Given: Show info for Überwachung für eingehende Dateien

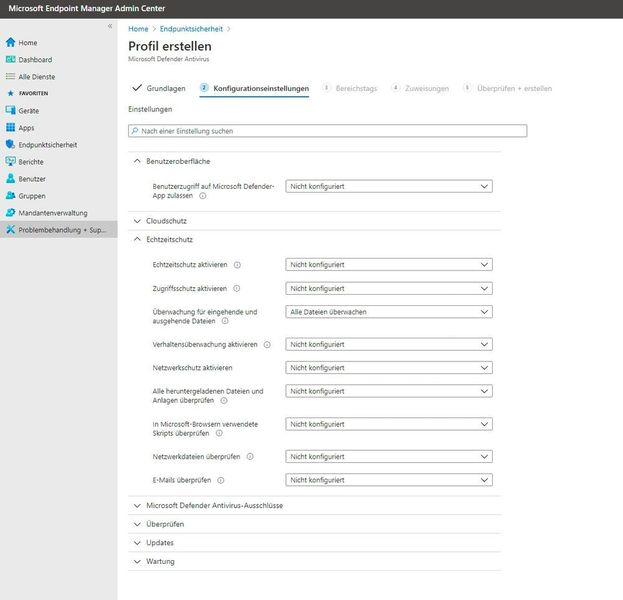Looking at the screenshot, I should pyautogui.click(x=225, y=321).
